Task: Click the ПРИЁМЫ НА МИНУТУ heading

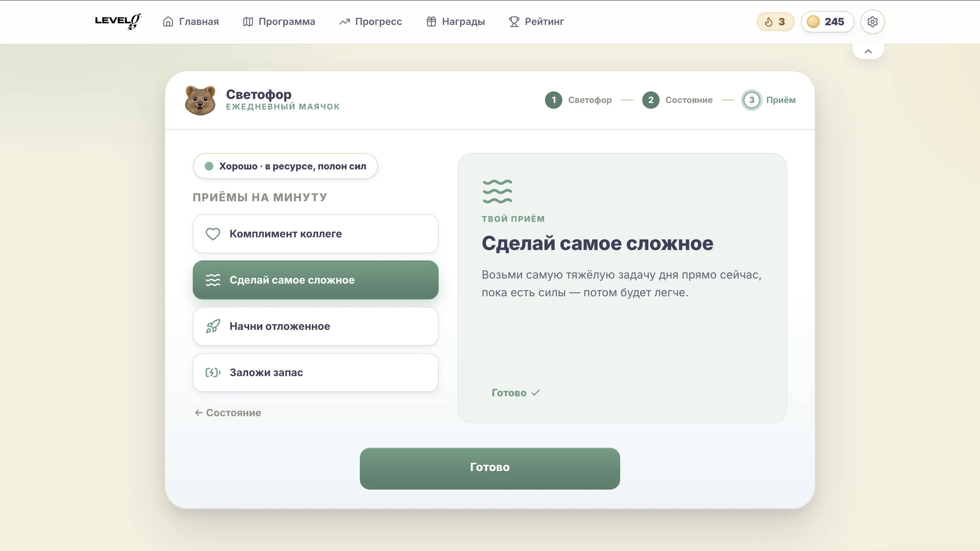Action: (x=260, y=197)
